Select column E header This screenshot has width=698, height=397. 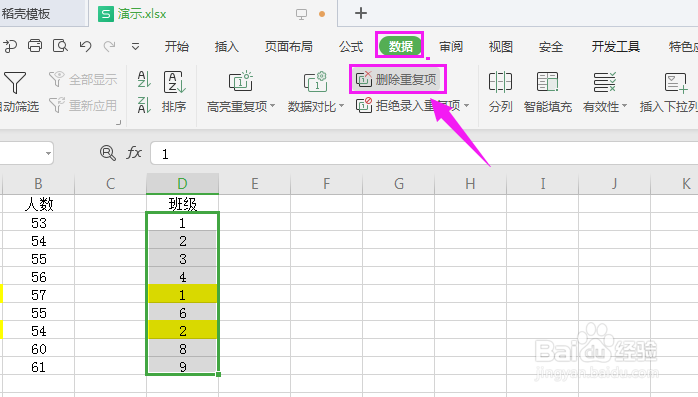(255, 183)
